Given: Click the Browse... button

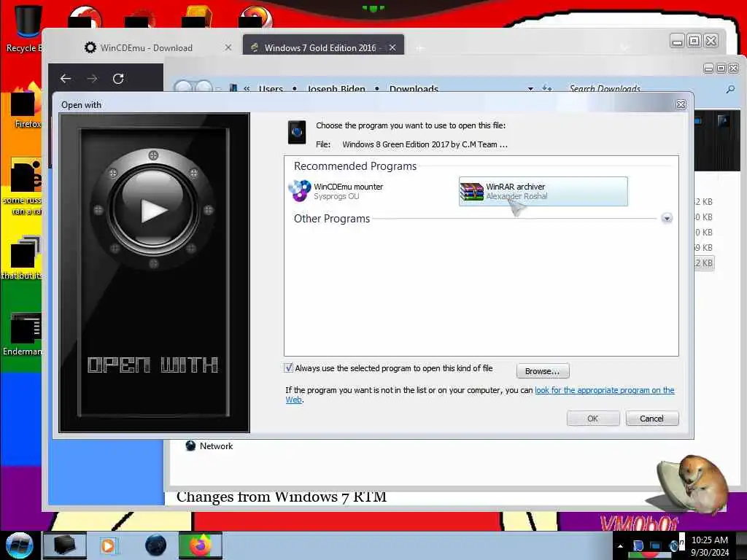Looking at the screenshot, I should pos(542,371).
